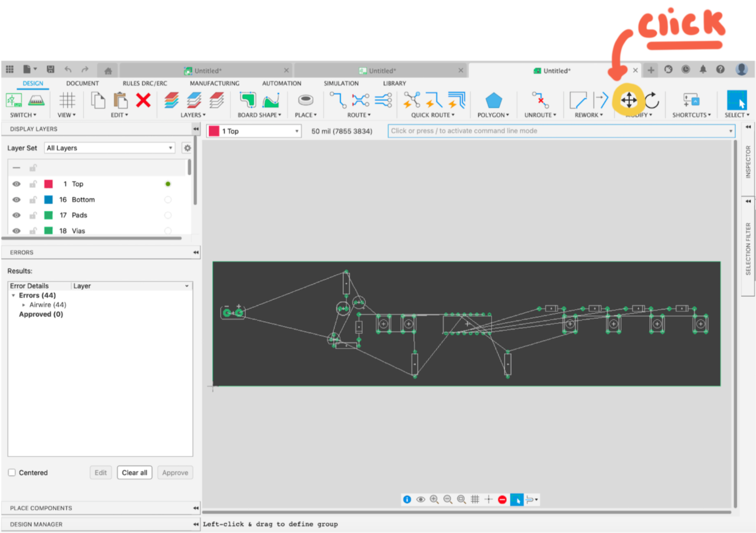Click the command line input field
The image size is (756, 533).
click(x=530, y=131)
